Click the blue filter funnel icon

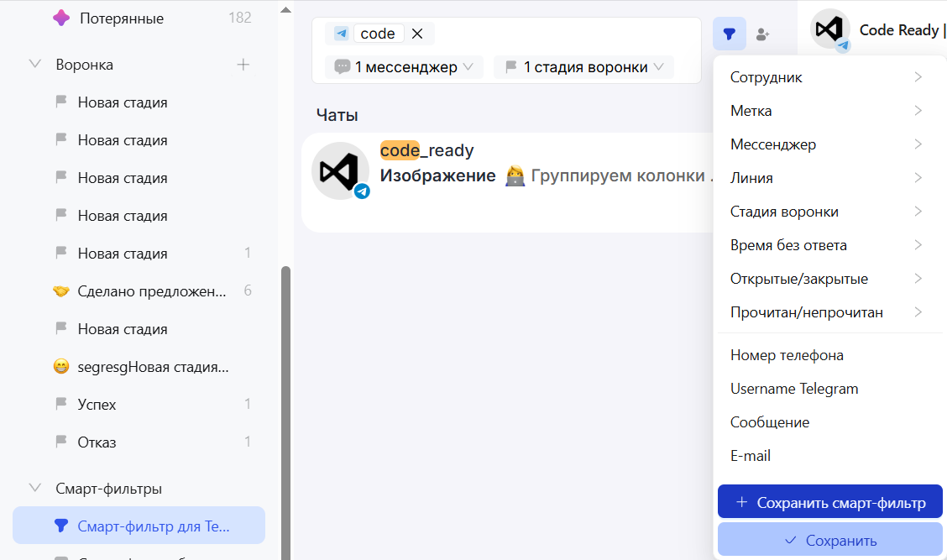point(730,34)
